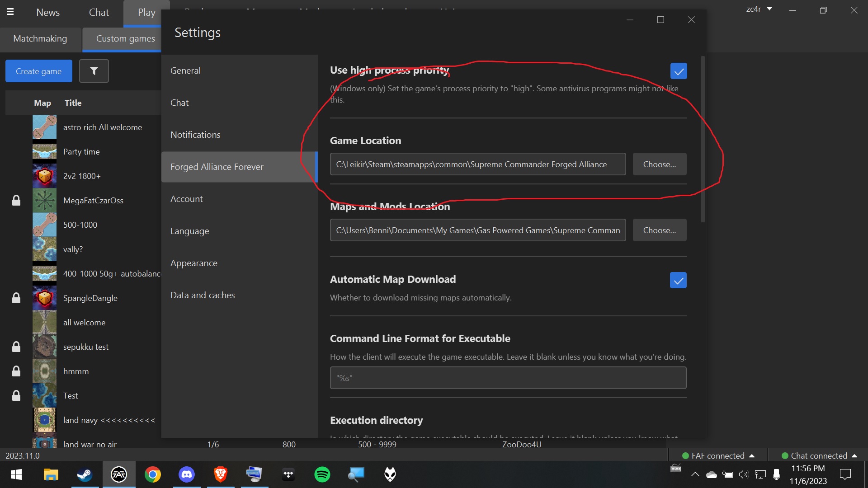Sort games list by Map column header

pos(42,103)
